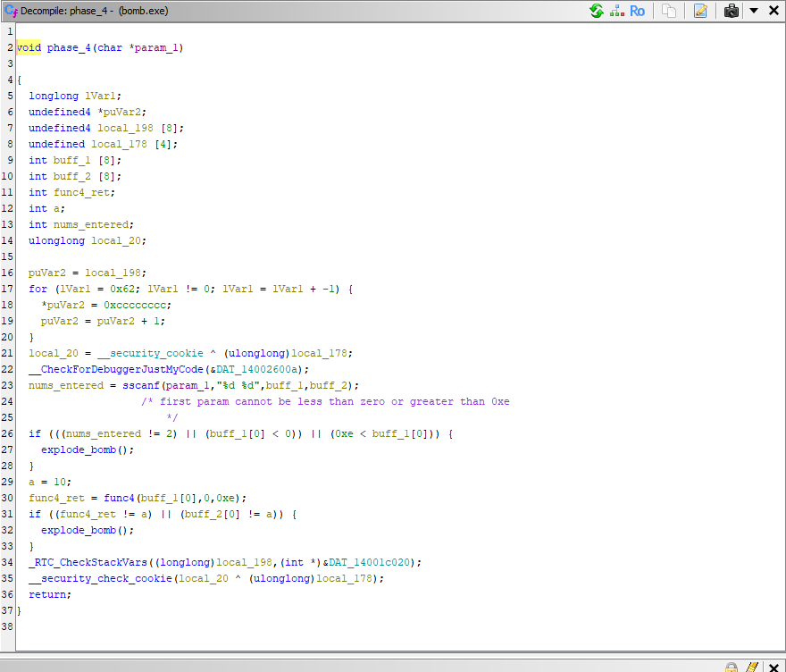Click the edit notepad-with-pencil icon
Image resolution: width=786 pixels, height=672 pixels.
pos(700,11)
